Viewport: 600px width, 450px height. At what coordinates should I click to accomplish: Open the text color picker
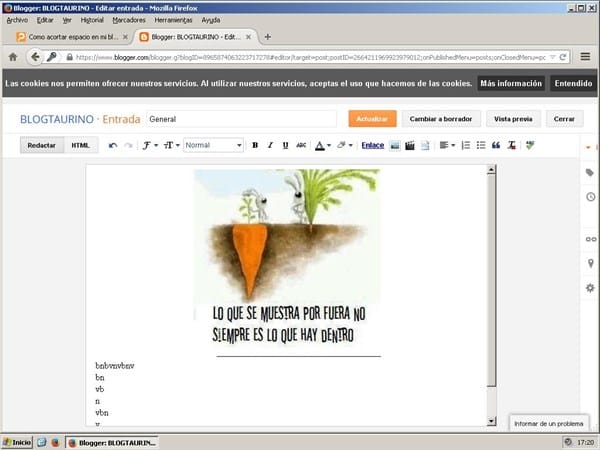[323, 145]
